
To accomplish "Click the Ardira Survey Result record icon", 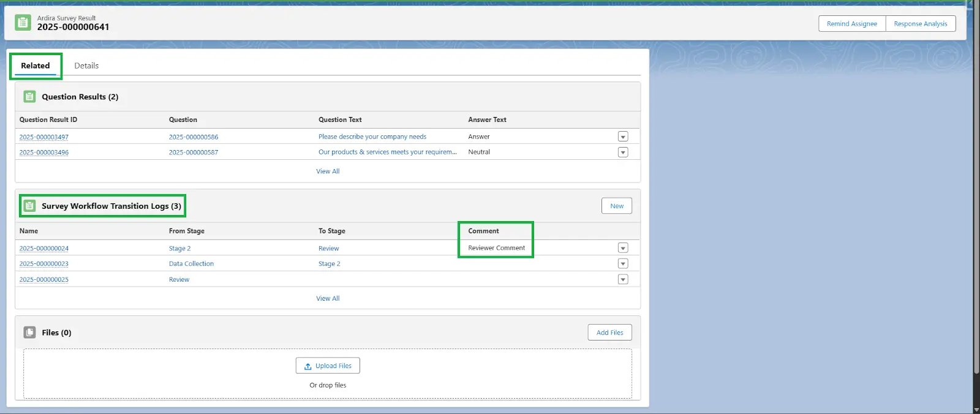I will point(23,23).
